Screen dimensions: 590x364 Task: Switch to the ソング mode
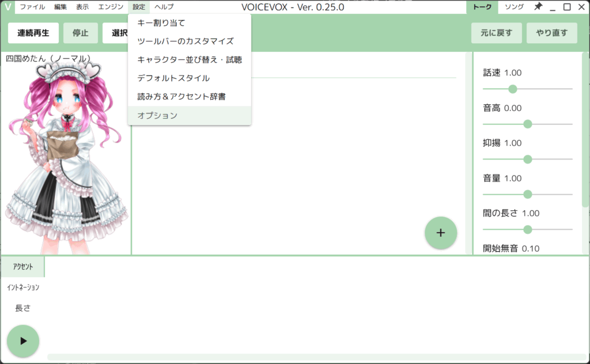click(x=514, y=7)
